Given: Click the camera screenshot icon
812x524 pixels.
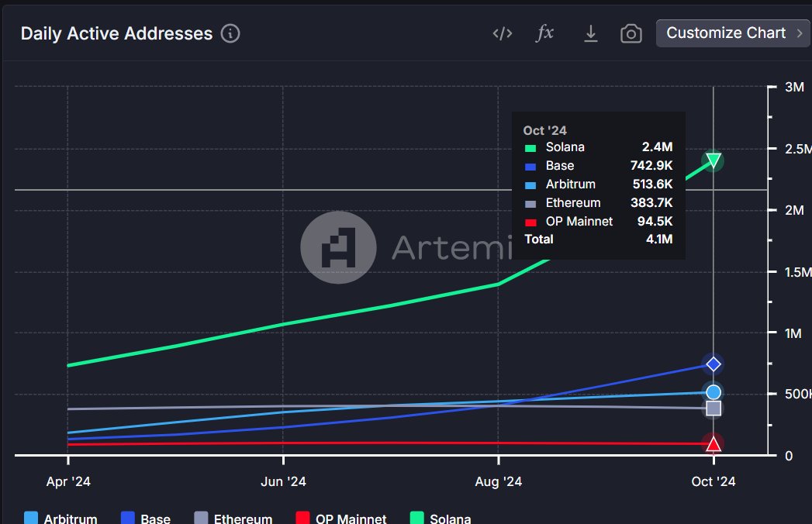Looking at the screenshot, I should (x=631, y=34).
